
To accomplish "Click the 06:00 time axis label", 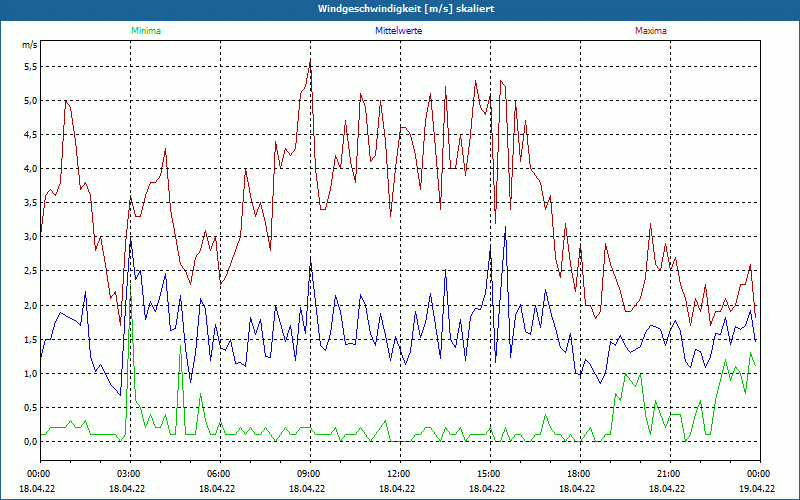I will (220, 474).
